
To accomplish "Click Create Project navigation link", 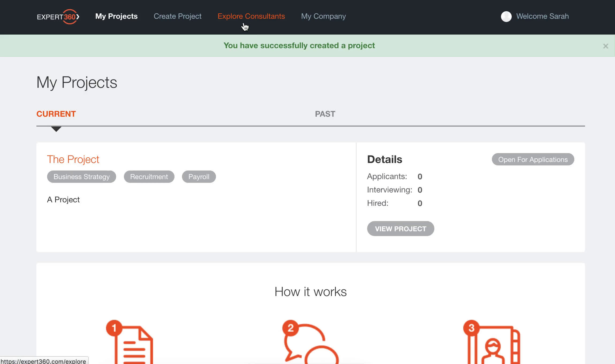I will (x=177, y=17).
